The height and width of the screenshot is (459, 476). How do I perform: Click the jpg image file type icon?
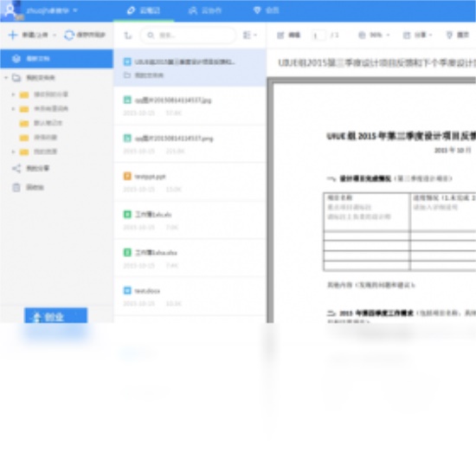click(x=127, y=100)
